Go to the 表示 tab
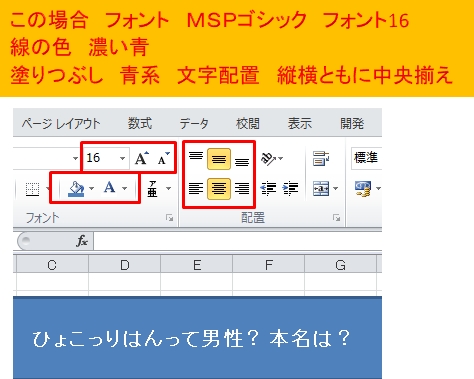This screenshot has height=379, width=474. pyautogui.click(x=300, y=124)
